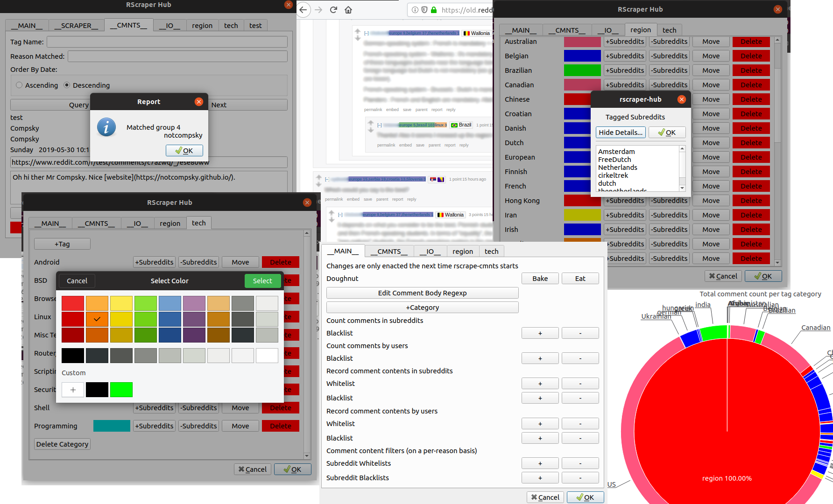Pick the bright green custom color
This screenshot has width=833, height=504.
121,390
